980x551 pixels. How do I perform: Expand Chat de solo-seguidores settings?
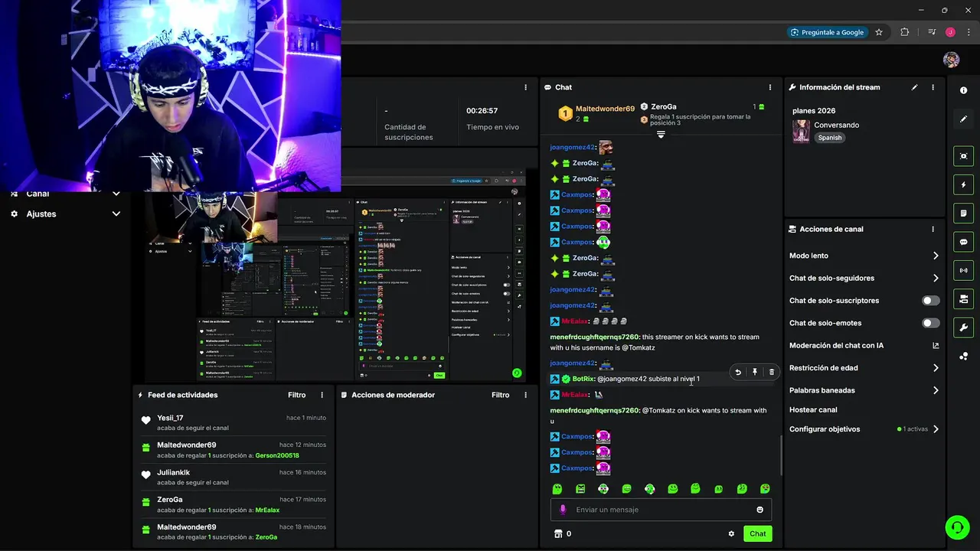(936, 278)
